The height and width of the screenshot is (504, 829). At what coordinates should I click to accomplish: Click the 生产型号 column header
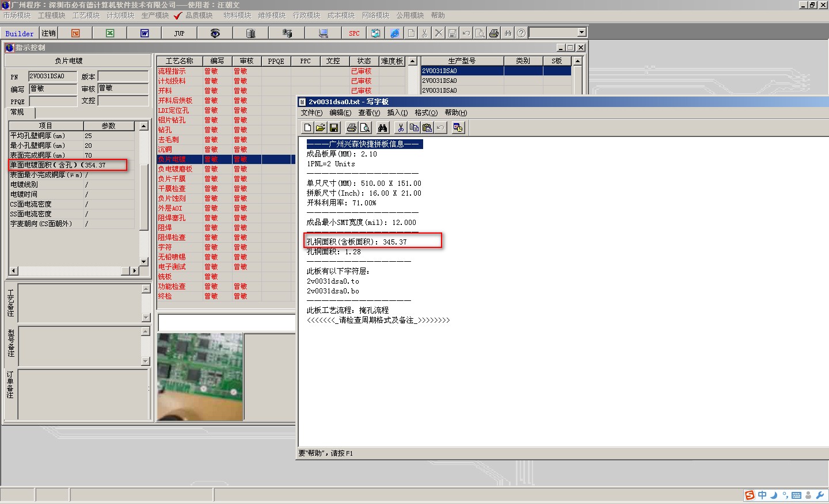[462, 61]
